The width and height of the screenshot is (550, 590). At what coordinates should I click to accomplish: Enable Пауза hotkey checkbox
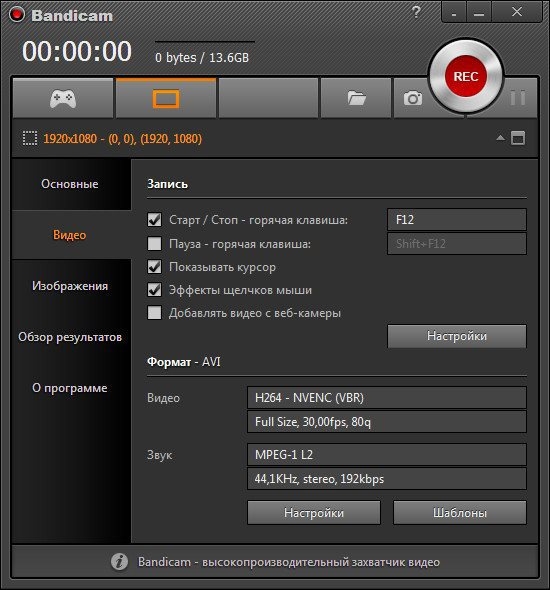point(154,243)
